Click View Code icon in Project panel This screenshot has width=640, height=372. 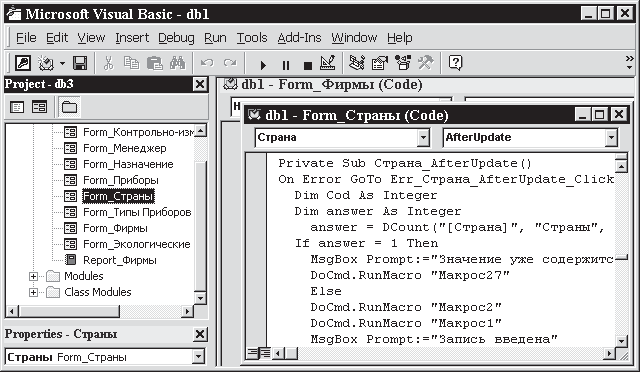coord(17,107)
